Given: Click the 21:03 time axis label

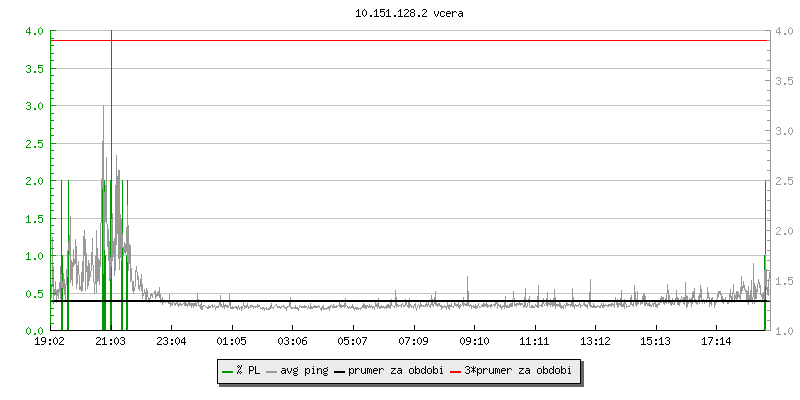Looking at the screenshot, I should coord(110,342).
